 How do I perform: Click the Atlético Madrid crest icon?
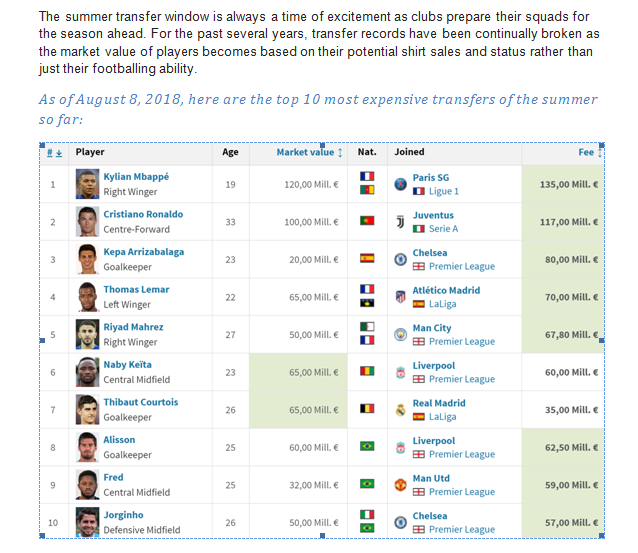point(401,297)
